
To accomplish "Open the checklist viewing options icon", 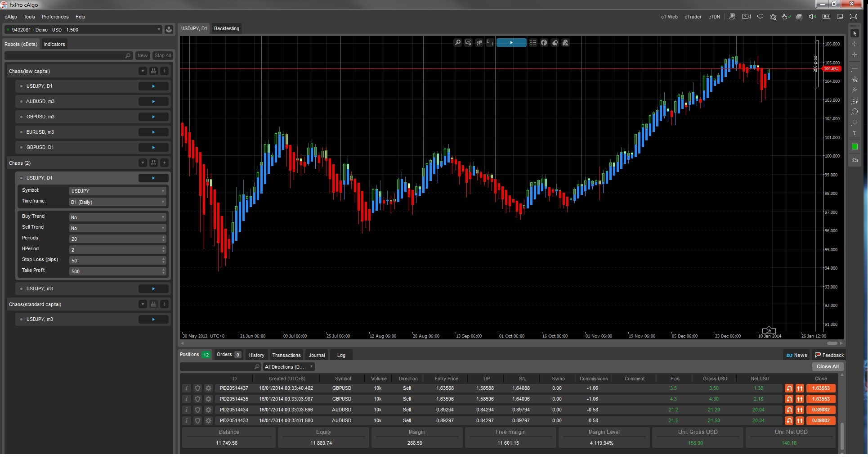I will [533, 43].
